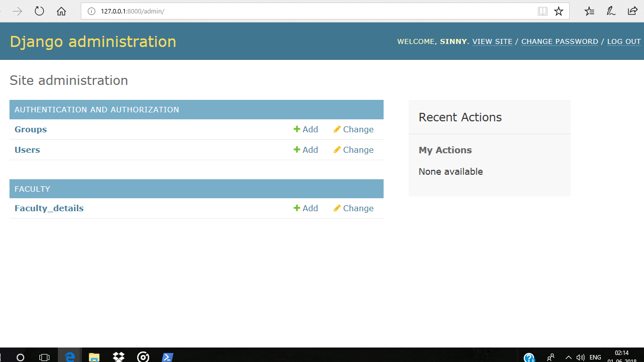Open the Users model link
The image size is (644, 362).
27,150
